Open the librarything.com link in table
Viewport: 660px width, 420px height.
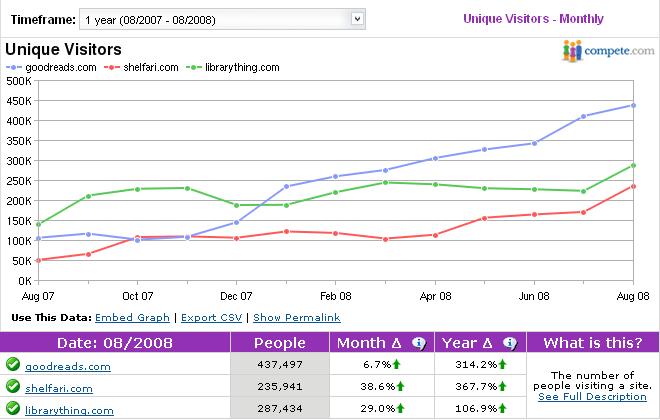pyautogui.click(x=68, y=411)
